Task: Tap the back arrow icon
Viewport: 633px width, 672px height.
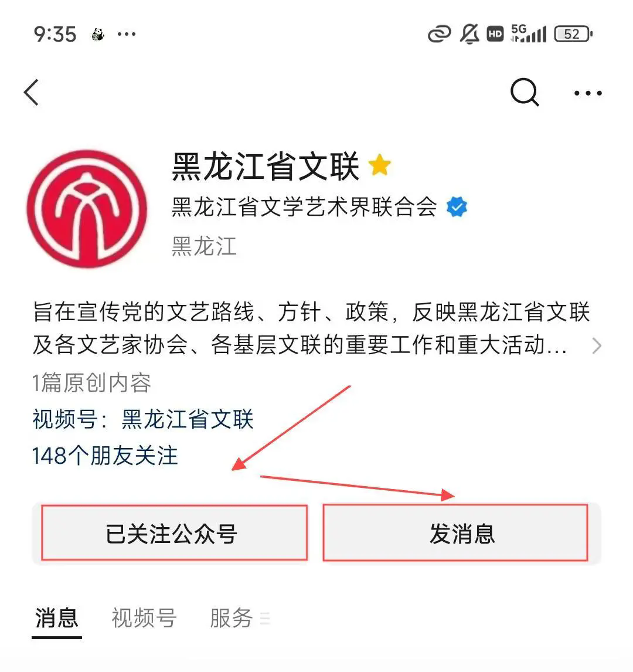Action: [x=31, y=92]
